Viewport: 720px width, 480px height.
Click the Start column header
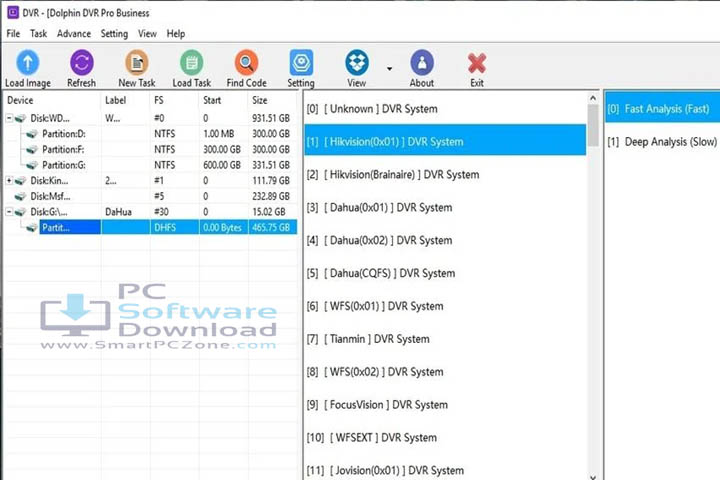224,100
